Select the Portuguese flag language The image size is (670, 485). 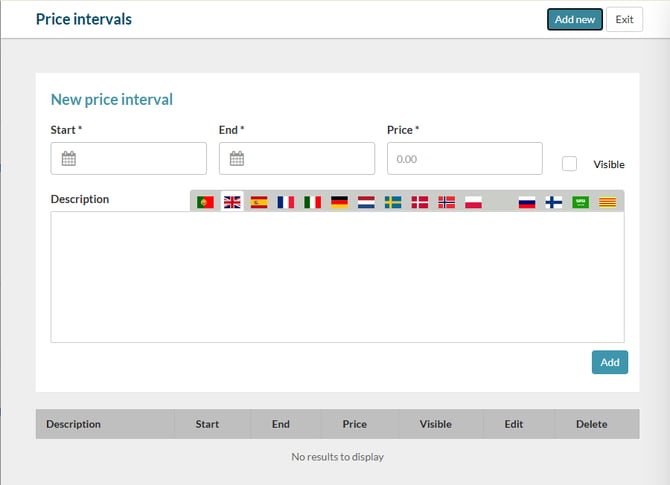coord(205,202)
